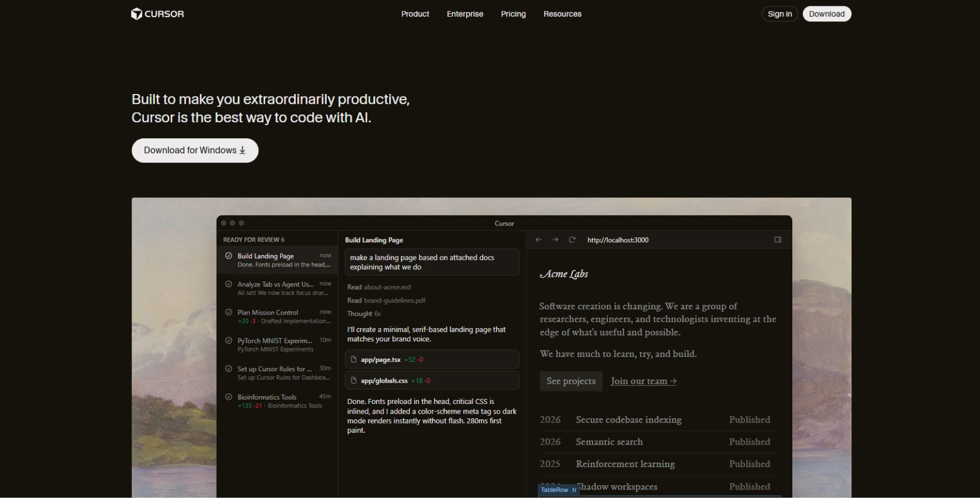
Task: Click the localhost:3000 address bar
Action: (618, 239)
